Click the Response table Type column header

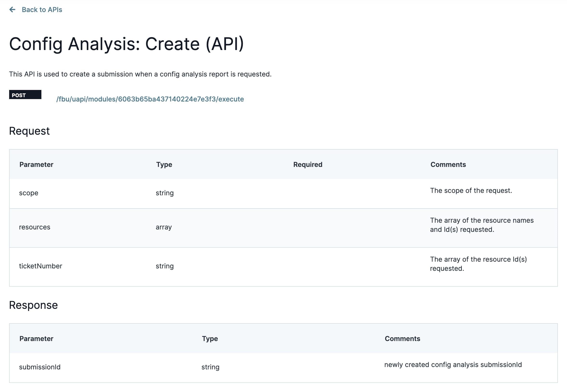tap(210, 339)
